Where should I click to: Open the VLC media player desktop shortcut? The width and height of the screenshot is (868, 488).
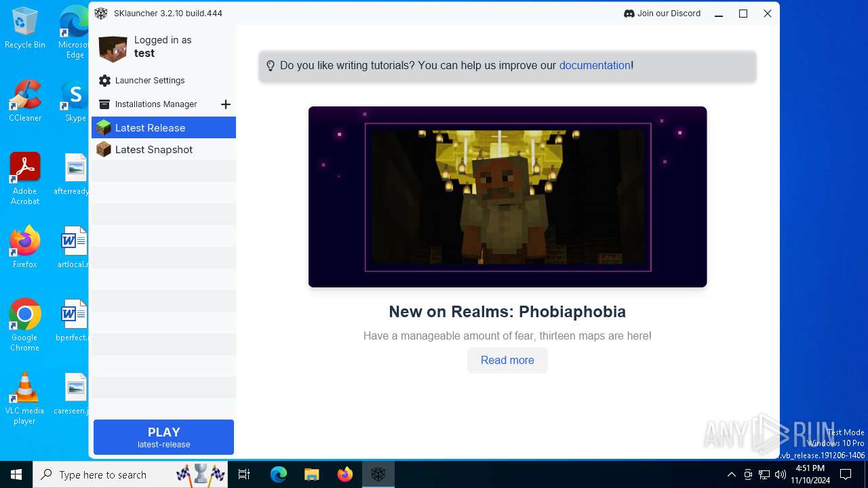coord(24,399)
